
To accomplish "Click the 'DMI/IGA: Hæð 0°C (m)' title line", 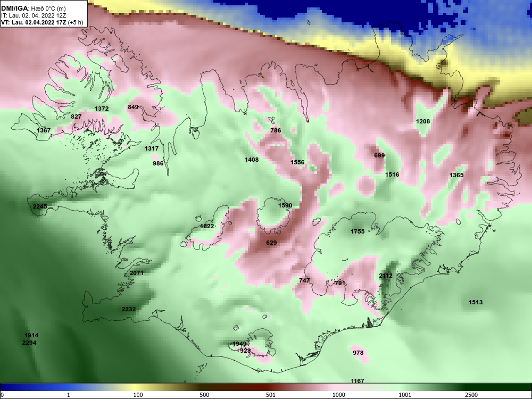I will 33,9.
